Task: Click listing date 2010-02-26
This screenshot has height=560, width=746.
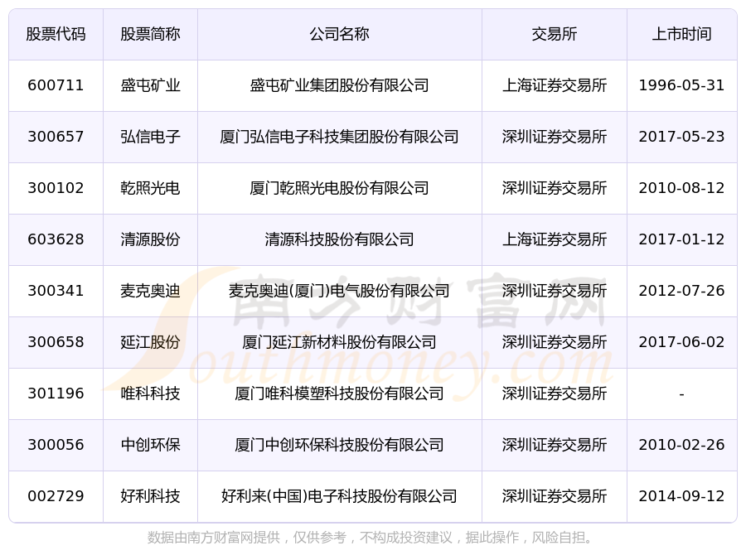Action: [x=682, y=445]
